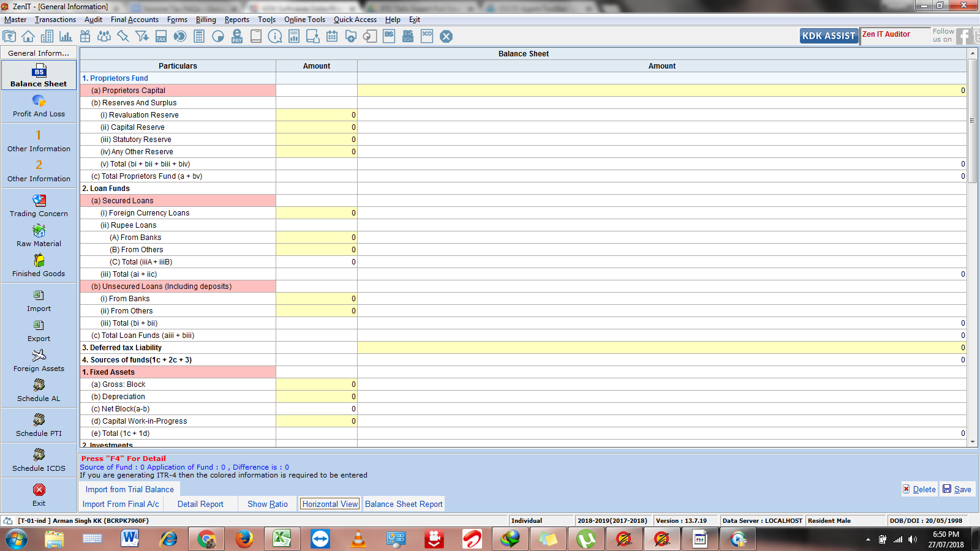The height and width of the screenshot is (551, 980).
Task: Click the rupee ledger icon in toolbar
Action: (x=9, y=36)
